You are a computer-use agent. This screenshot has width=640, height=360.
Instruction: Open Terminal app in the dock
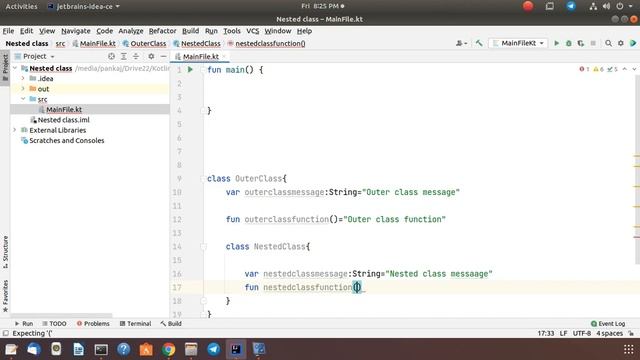click(101, 349)
